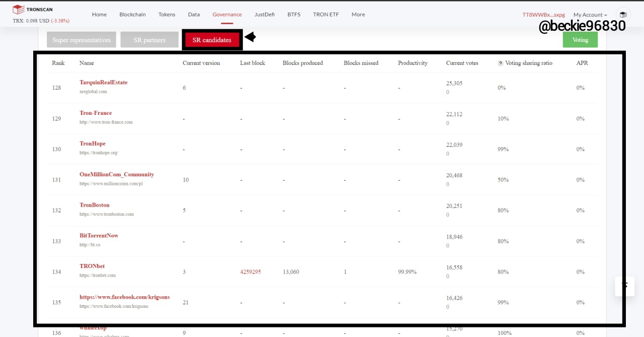Switch to Super representatives tab
This screenshot has width=644, height=337.
[82, 40]
